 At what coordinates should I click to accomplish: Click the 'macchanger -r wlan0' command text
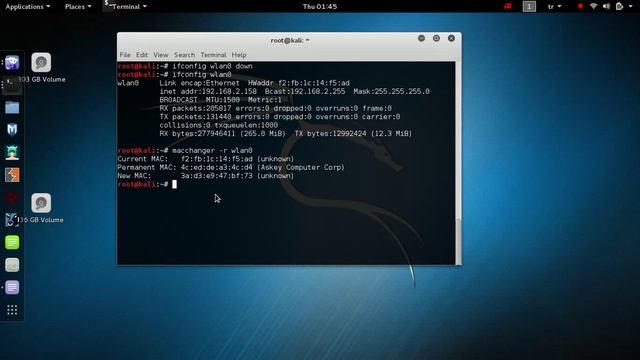(212, 150)
